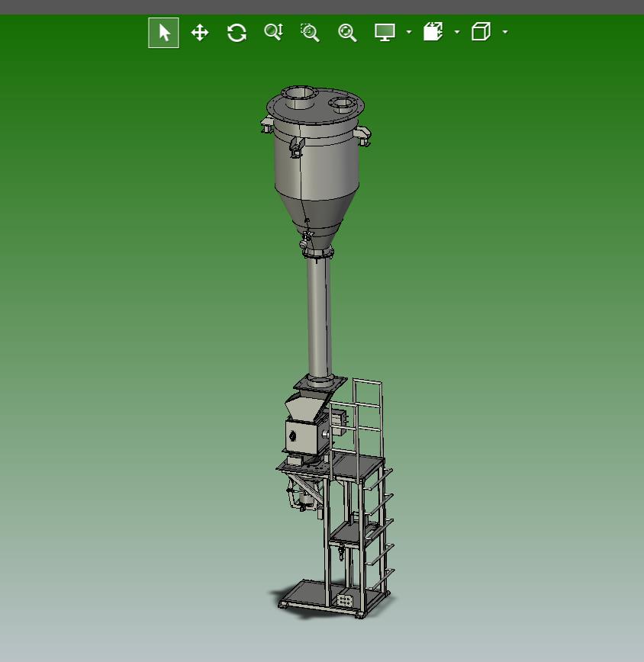Choose the zoom in/out magnifier tool
The image size is (644, 662).
274,32
